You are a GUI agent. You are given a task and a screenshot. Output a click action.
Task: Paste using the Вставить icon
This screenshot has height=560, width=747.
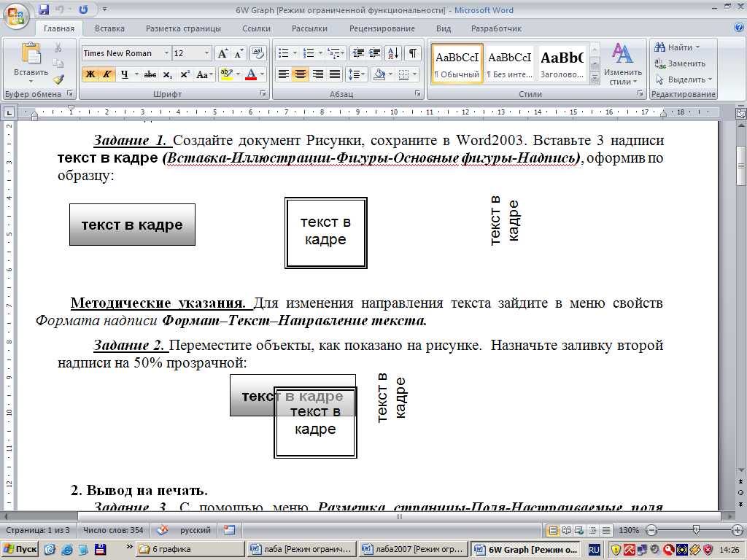[x=31, y=53]
